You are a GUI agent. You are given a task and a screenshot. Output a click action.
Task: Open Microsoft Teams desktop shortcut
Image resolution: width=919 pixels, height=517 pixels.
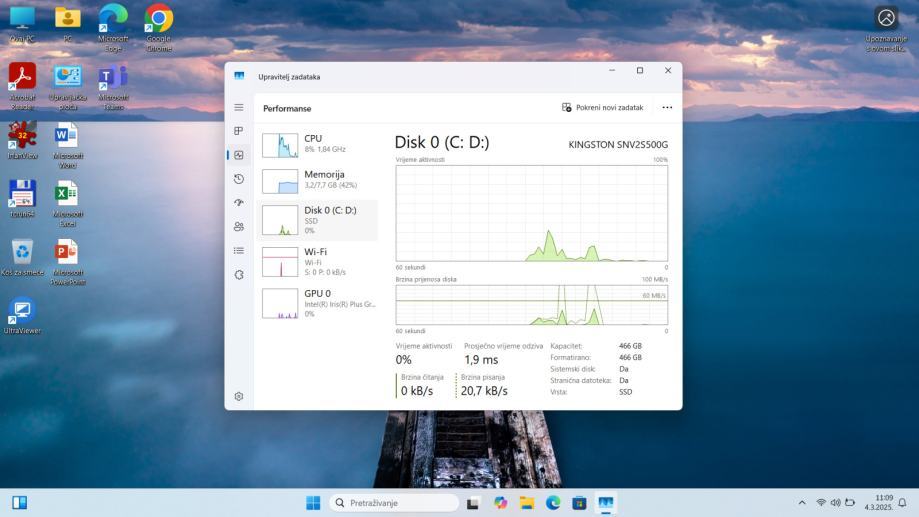[113, 86]
